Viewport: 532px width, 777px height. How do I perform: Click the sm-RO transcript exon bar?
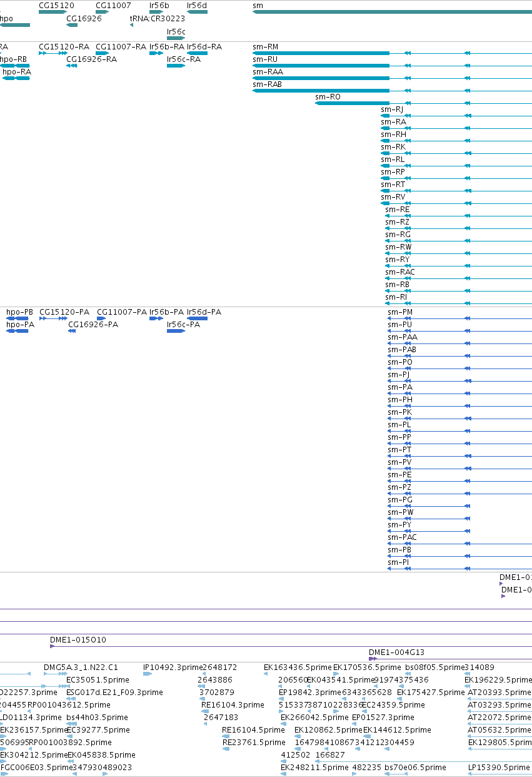point(352,103)
